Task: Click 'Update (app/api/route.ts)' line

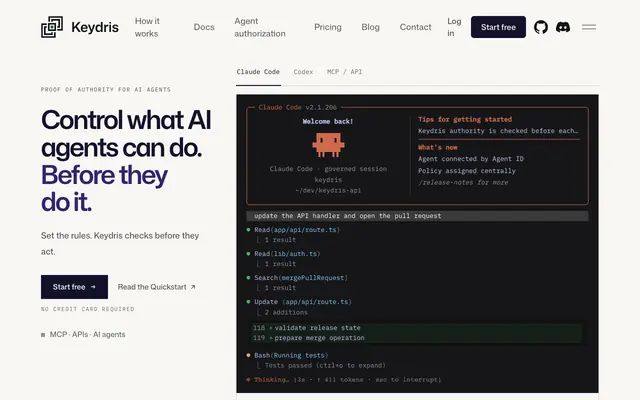Action: point(302,302)
